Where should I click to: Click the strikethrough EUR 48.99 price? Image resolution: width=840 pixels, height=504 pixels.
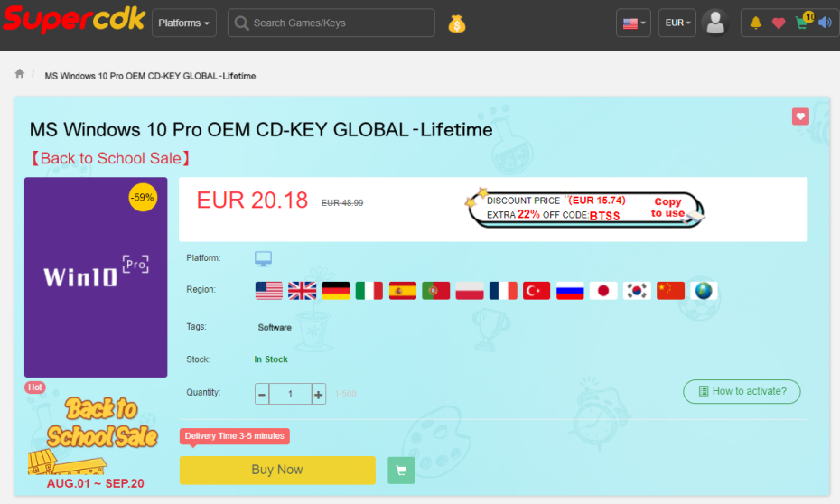coord(342,203)
